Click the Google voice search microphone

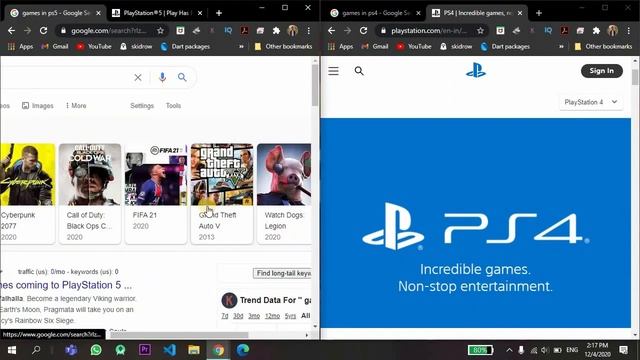pyautogui.click(x=162, y=78)
